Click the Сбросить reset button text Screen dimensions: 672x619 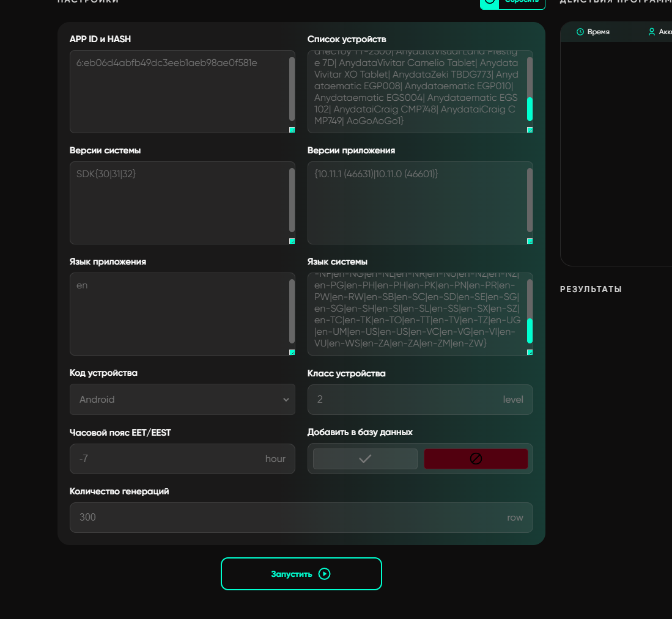tap(522, 2)
